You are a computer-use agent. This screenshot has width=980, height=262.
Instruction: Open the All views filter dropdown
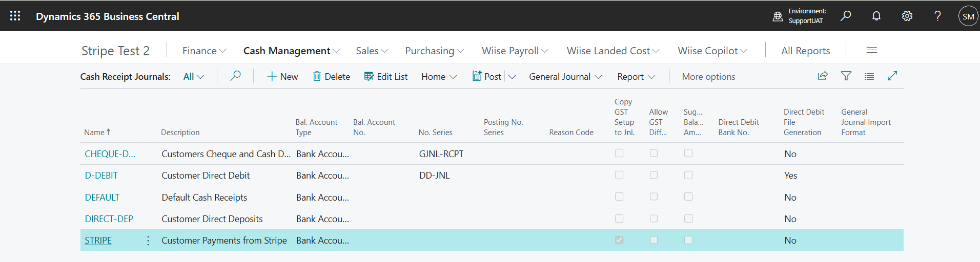(x=194, y=77)
